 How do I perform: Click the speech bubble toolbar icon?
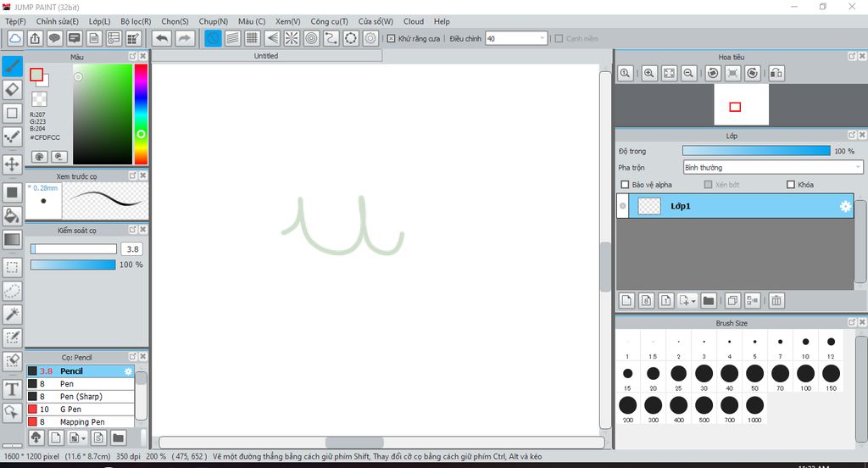54,38
